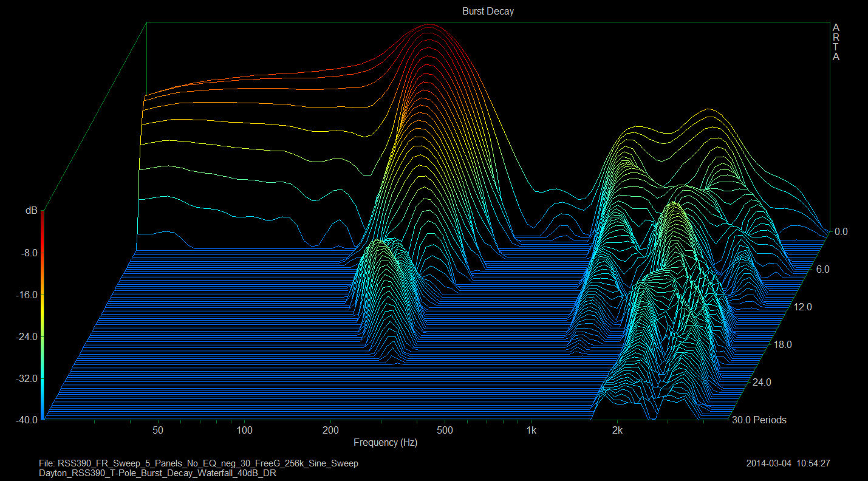Click the 30.0 Periods axis label
Screen dimensions: 868x481
760,420
